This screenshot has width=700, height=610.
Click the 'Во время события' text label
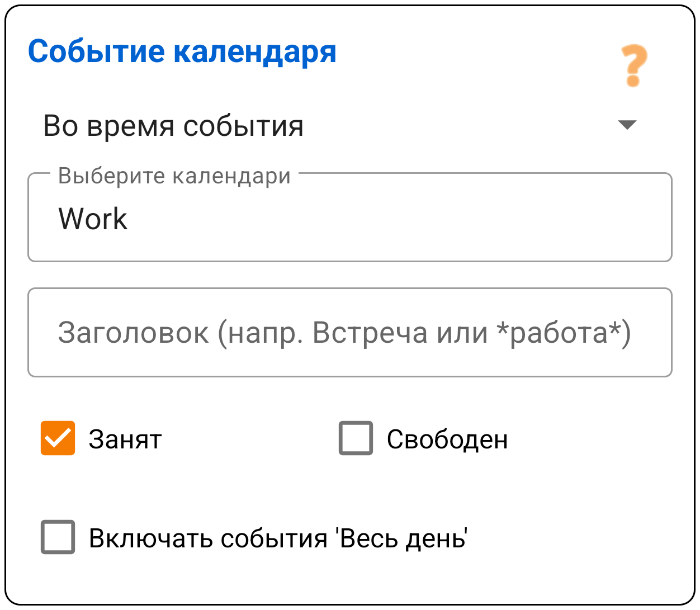coord(173,126)
